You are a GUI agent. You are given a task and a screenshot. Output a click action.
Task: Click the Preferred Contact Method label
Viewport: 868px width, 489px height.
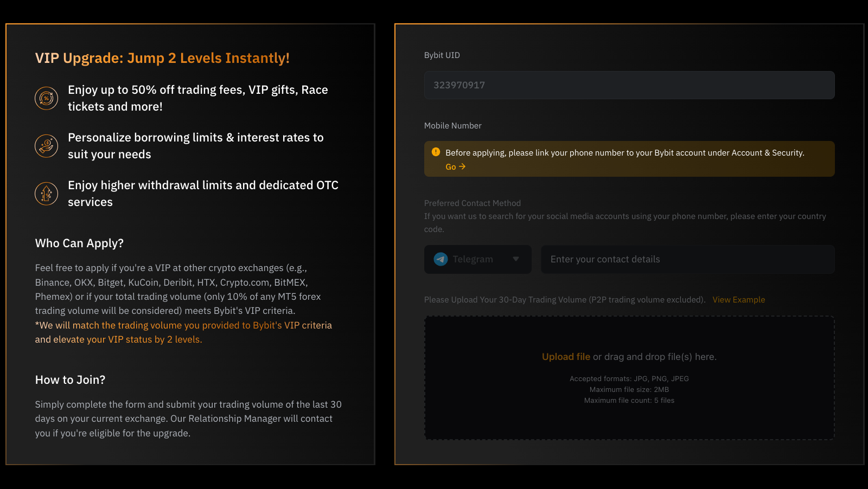tap(472, 203)
